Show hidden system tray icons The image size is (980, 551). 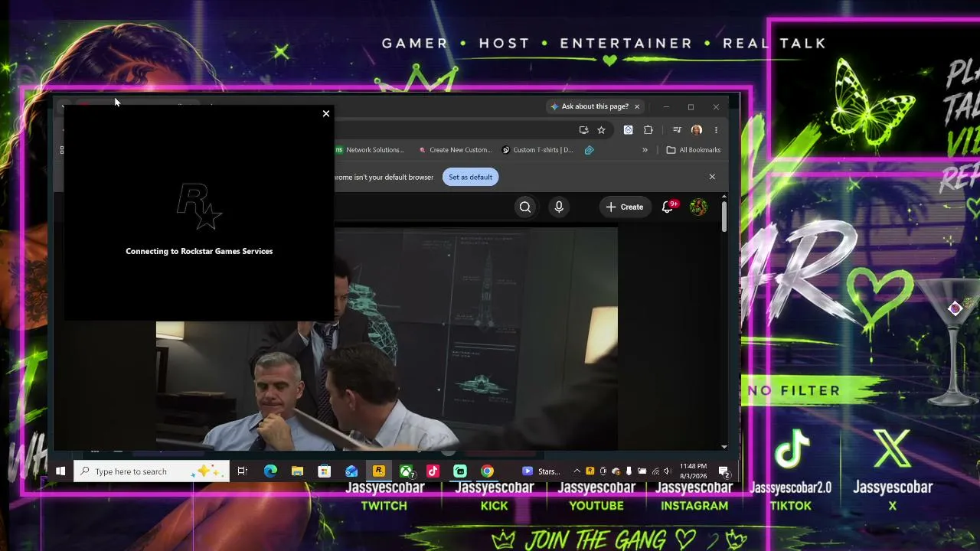pyautogui.click(x=577, y=471)
